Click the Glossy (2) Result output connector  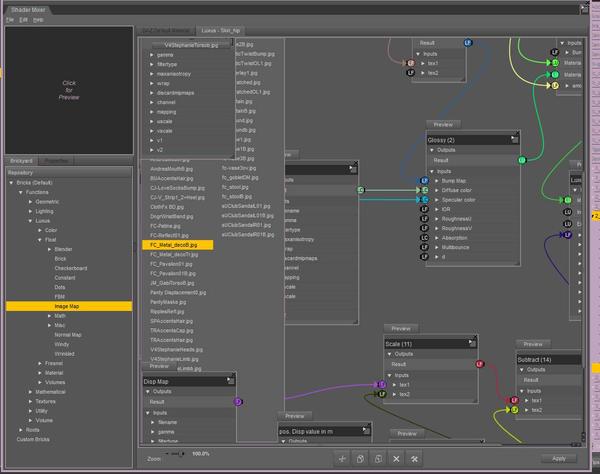pyautogui.click(x=522, y=160)
